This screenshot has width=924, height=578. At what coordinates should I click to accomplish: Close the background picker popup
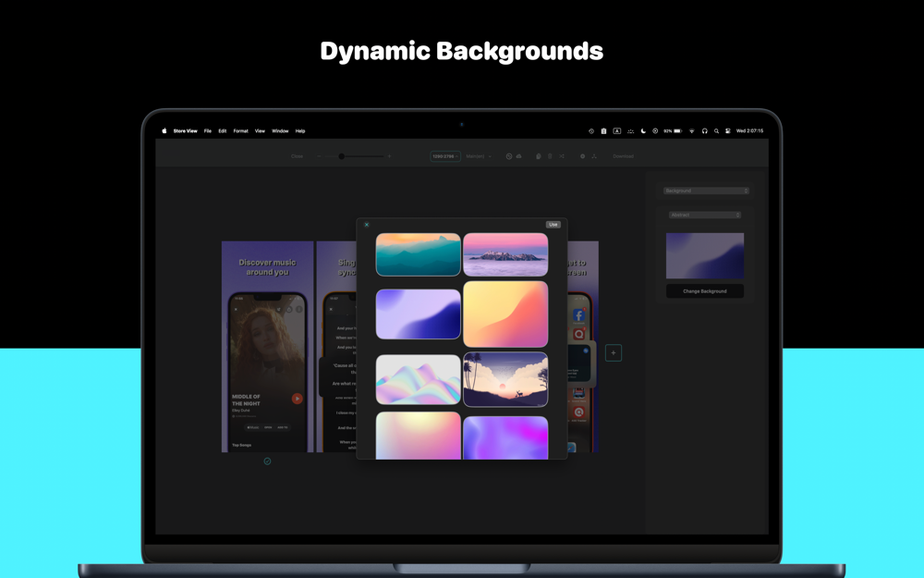[x=367, y=225]
